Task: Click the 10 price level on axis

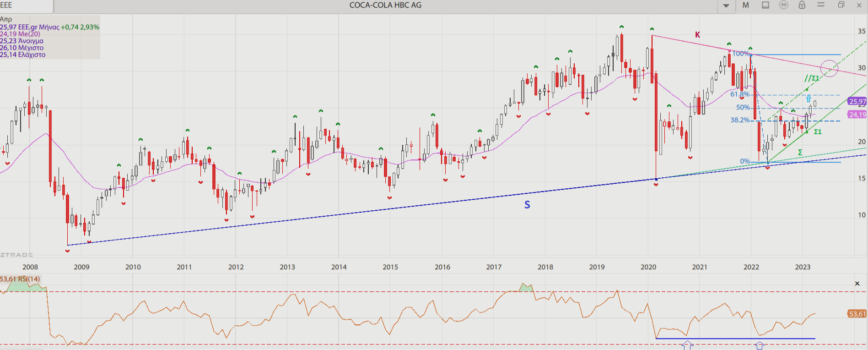Action: (x=862, y=215)
